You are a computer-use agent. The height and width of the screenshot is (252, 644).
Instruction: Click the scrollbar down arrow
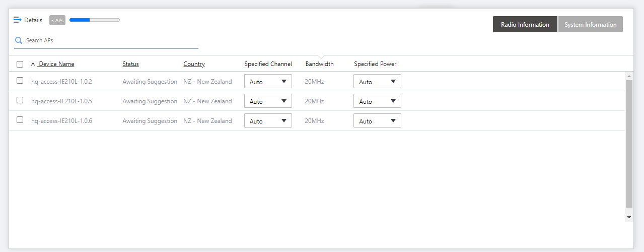point(629,217)
